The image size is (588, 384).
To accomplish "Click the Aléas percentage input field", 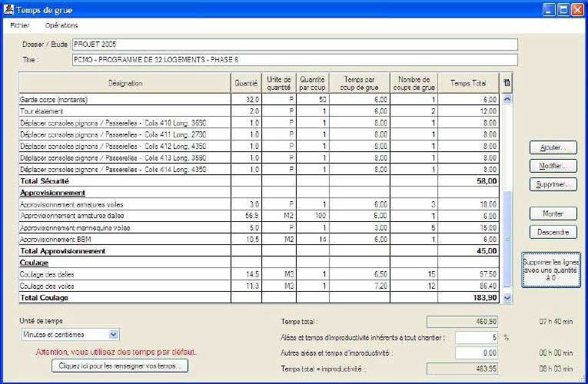I will coord(477,338).
